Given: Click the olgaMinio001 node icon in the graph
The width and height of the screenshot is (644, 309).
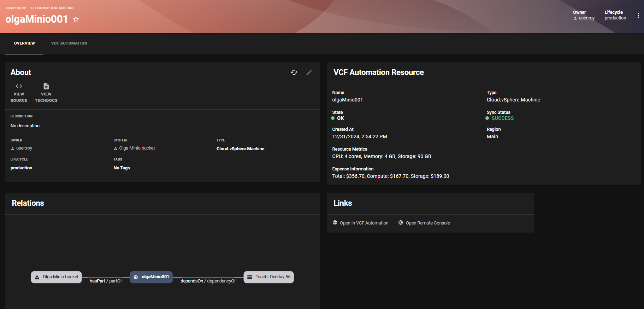Looking at the screenshot, I should pos(136,277).
